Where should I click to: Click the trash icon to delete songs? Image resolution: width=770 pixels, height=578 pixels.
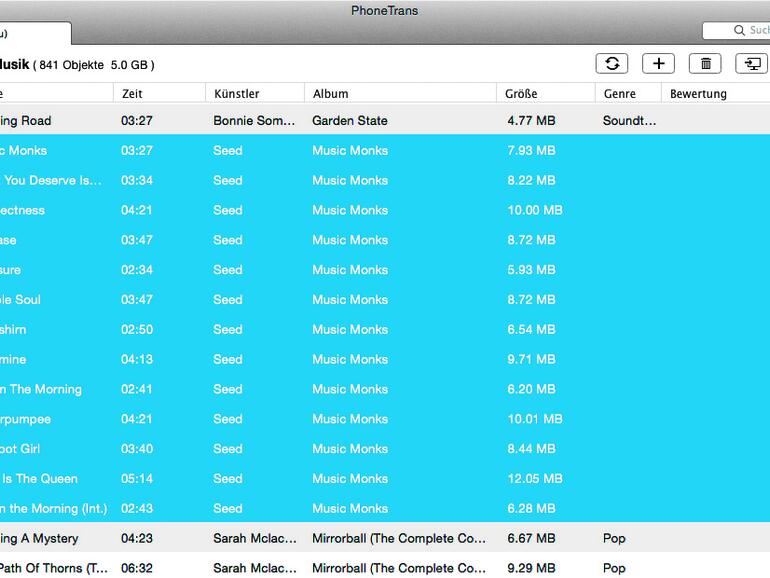pyautogui.click(x=705, y=64)
